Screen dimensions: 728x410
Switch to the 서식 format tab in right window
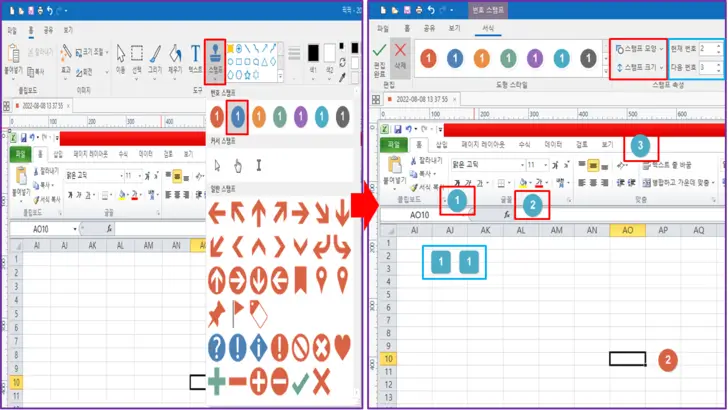(x=488, y=28)
